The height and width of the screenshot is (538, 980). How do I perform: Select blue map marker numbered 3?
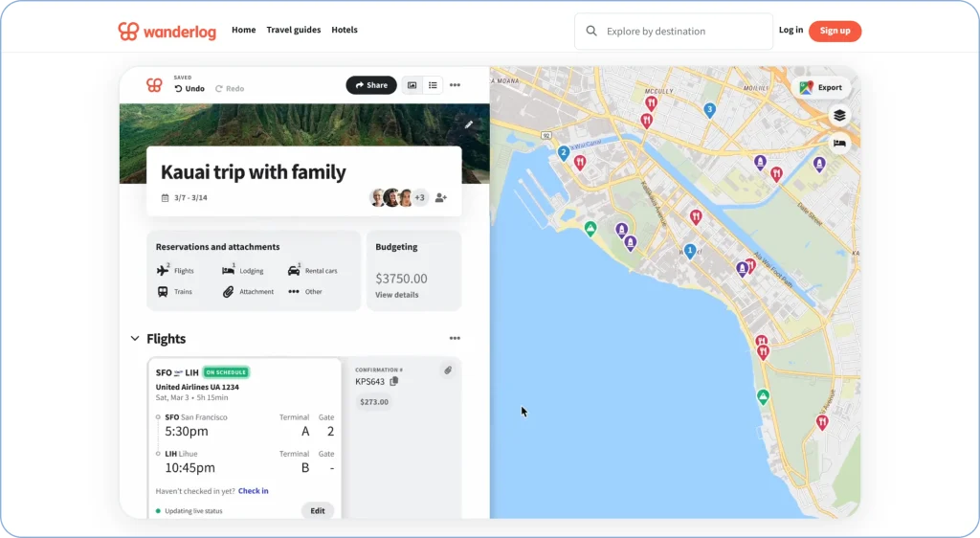[709, 111]
